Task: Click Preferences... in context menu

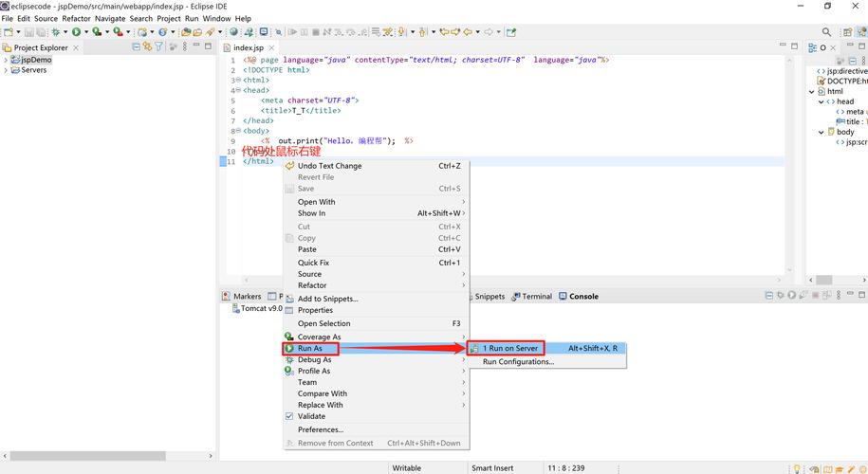Action: [x=376, y=429]
